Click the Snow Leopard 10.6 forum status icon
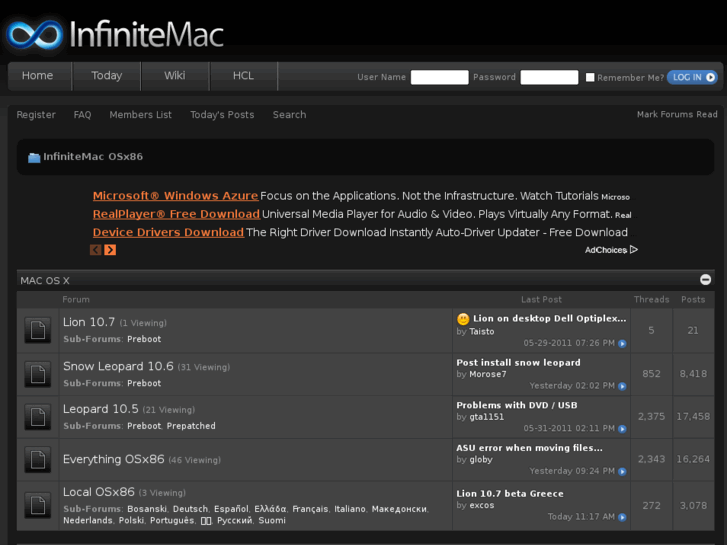727x545 pixels. click(x=38, y=374)
